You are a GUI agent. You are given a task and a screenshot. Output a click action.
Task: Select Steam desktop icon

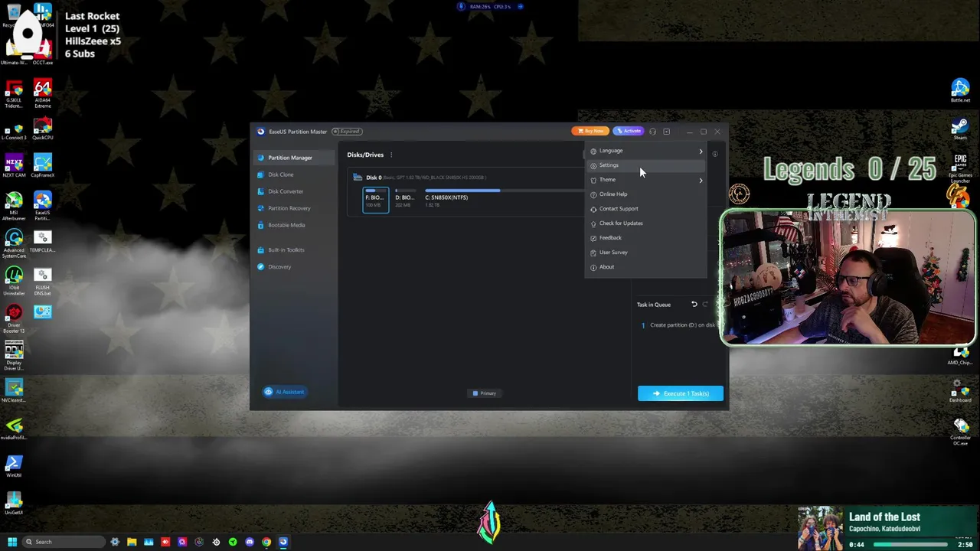pyautogui.click(x=960, y=129)
